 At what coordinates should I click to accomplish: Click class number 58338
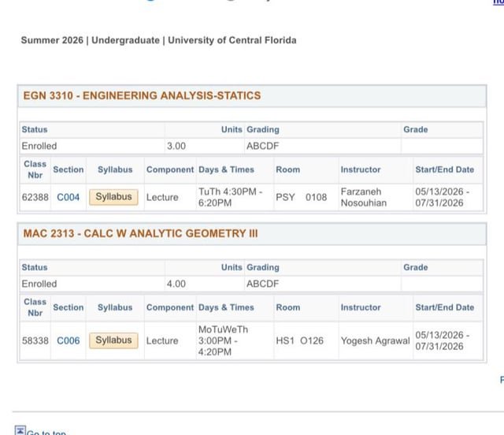pyautogui.click(x=35, y=340)
